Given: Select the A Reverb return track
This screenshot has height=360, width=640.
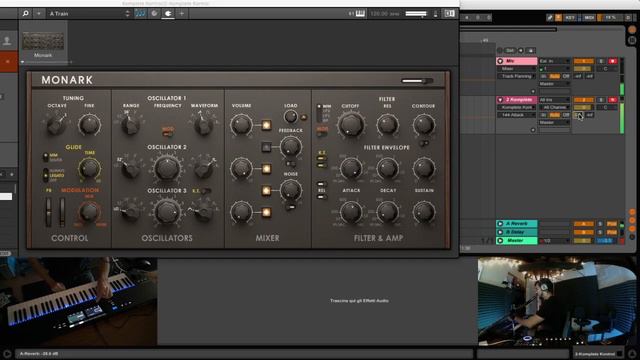Looking at the screenshot, I should [x=517, y=224].
